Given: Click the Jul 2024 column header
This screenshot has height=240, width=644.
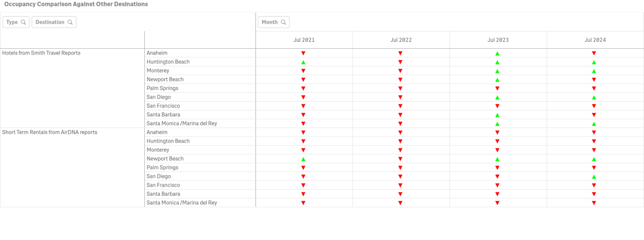Looking at the screenshot, I should 595,40.
